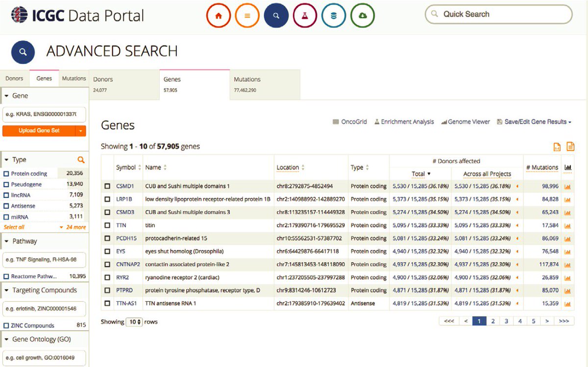This screenshot has height=367, width=588.
Task: Collapse the Gene filter section
Action: point(6,96)
